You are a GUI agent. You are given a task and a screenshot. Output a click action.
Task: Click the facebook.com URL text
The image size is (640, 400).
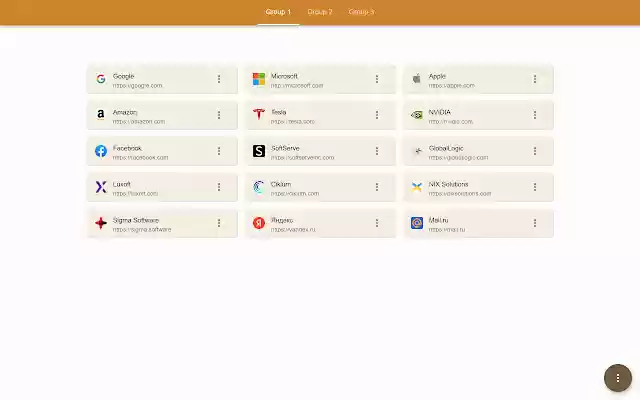pyautogui.click(x=140, y=158)
